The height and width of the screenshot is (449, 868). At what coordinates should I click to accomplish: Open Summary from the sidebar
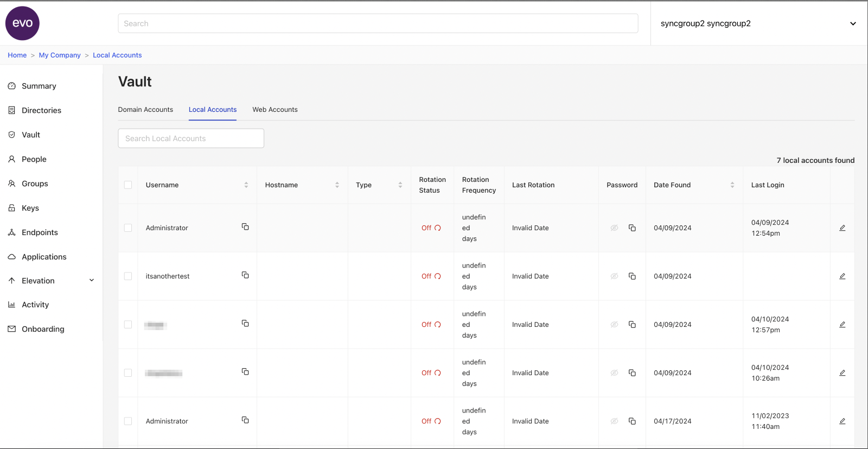click(x=39, y=86)
